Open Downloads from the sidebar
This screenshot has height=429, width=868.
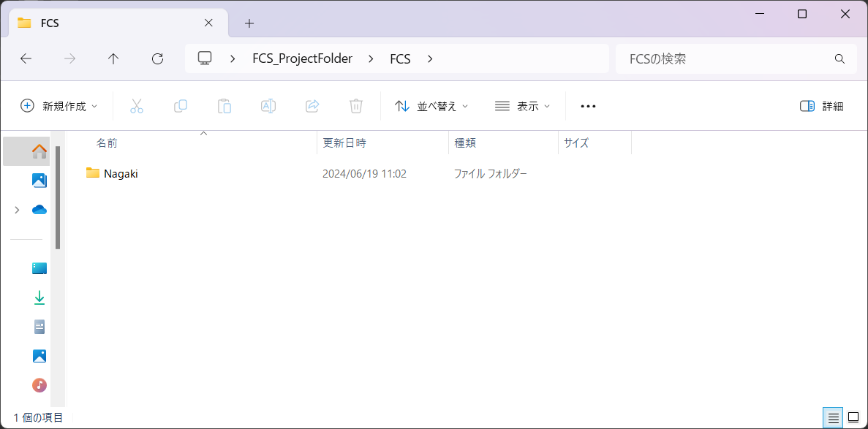[x=39, y=297]
